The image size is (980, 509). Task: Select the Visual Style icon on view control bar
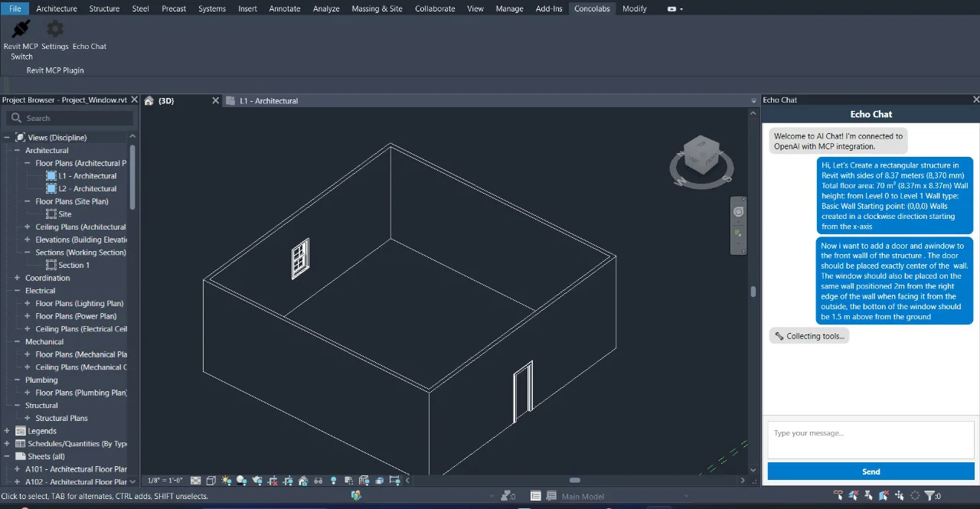pos(210,480)
